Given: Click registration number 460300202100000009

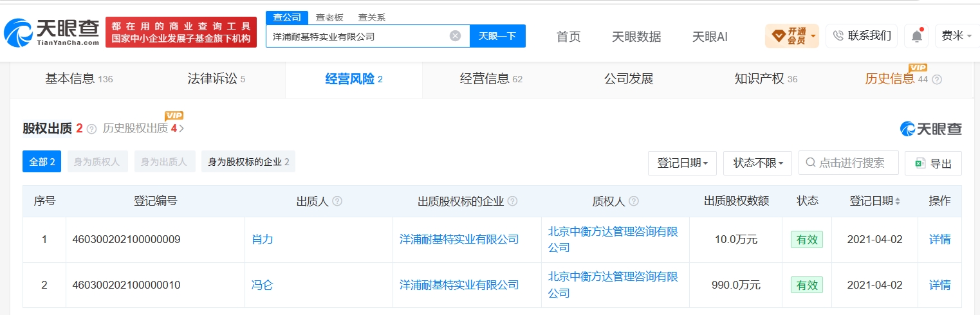Looking at the screenshot, I should pos(126,239).
